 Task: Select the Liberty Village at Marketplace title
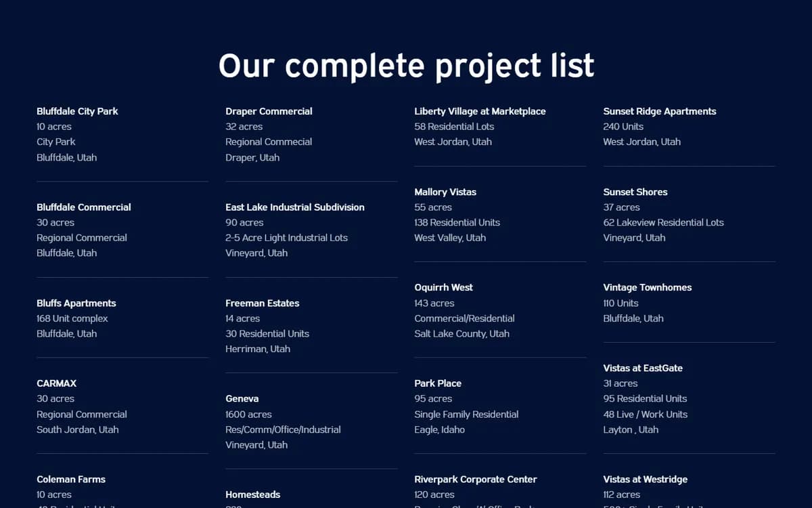(x=480, y=111)
